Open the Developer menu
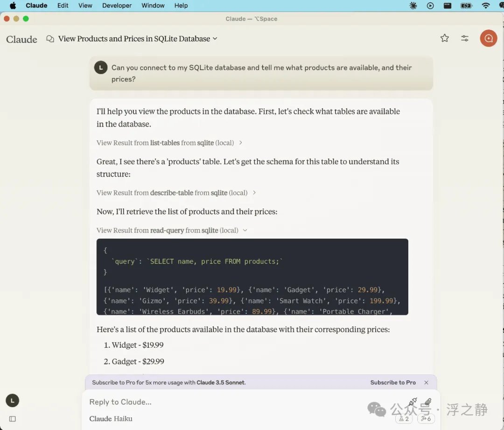Image resolution: width=504 pixels, height=430 pixels. (117, 6)
